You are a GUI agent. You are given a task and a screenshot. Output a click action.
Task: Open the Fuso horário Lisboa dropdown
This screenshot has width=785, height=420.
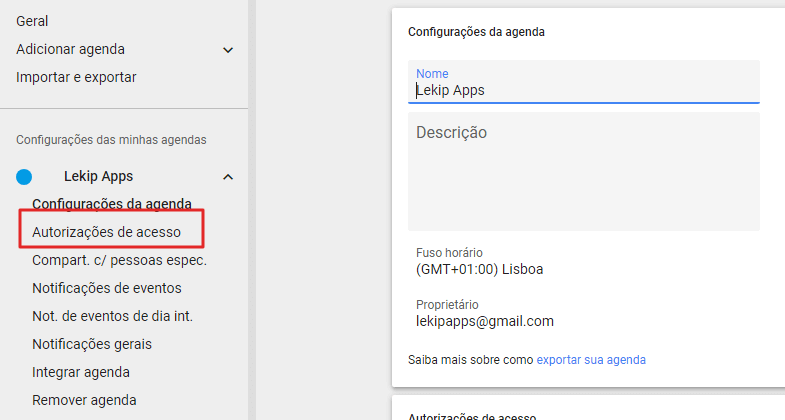pos(479,269)
